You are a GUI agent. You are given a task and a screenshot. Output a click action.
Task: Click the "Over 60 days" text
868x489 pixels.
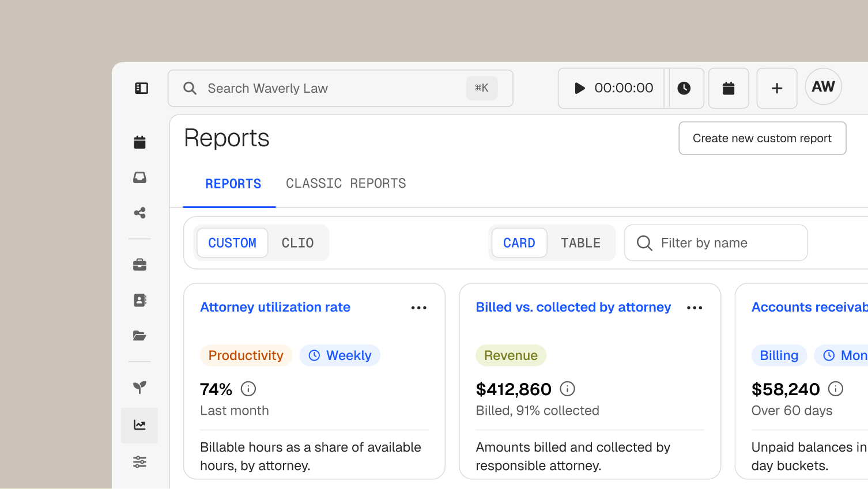coord(792,411)
